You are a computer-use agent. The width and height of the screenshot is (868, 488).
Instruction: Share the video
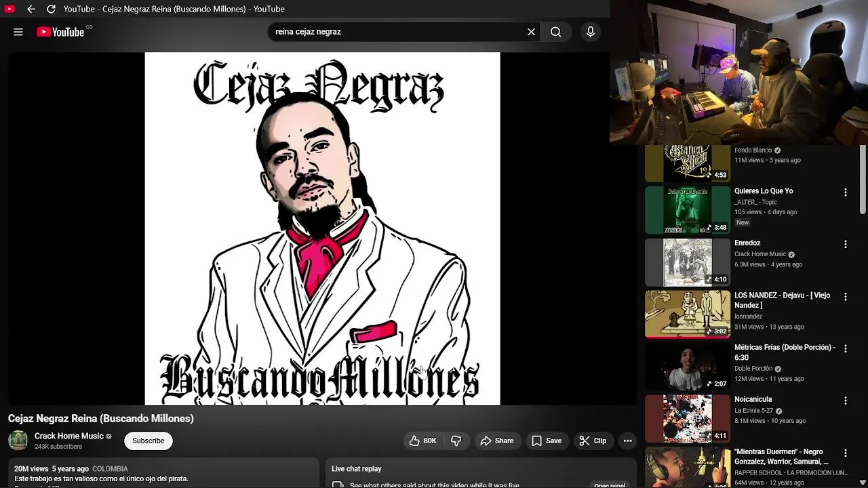point(497,441)
